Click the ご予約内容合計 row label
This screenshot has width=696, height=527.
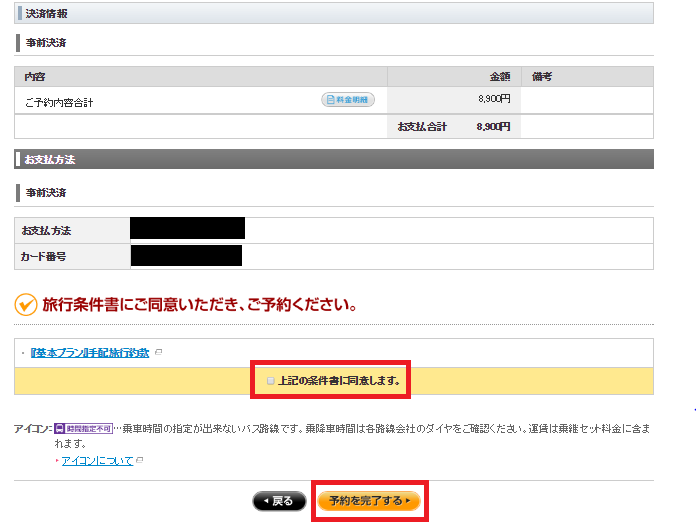(58, 101)
